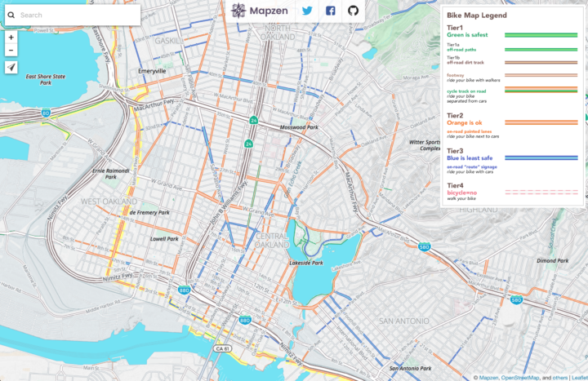Click the locate-me arrow icon
The height and width of the screenshot is (381, 588).
pos(11,68)
